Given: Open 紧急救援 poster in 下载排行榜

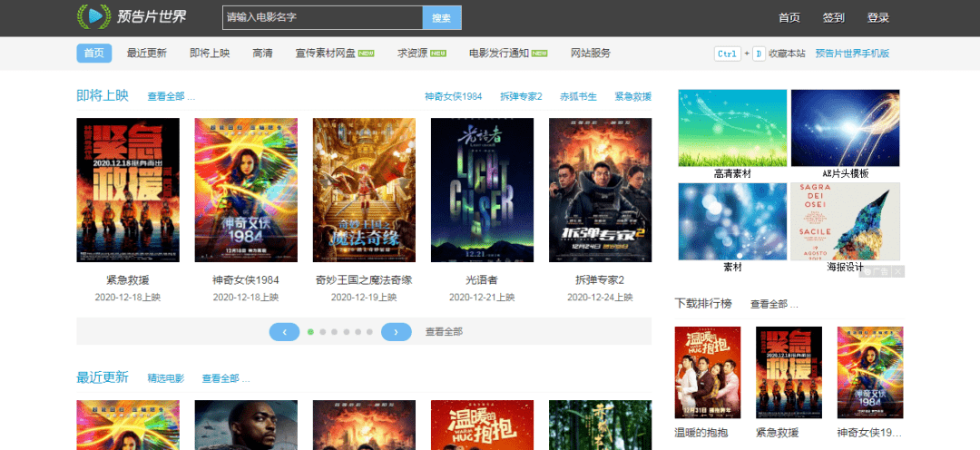Looking at the screenshot, I should pos(789,373).
